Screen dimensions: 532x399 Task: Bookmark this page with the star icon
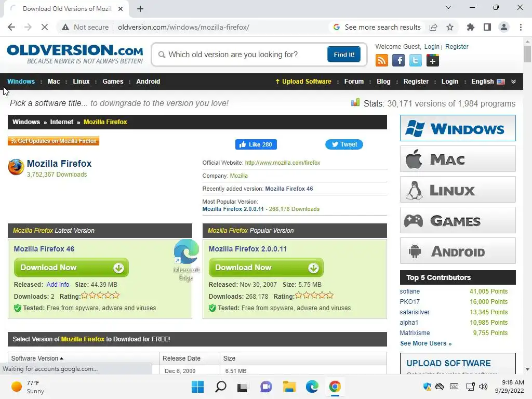pyautogui.click(x=450, y=27)
